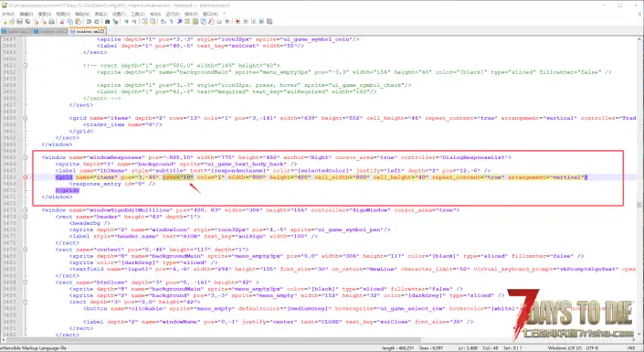Screen dimensions: 644x352
Task: Open the 编码(N) Encoding menu
Action: click(x=81, y=14)
